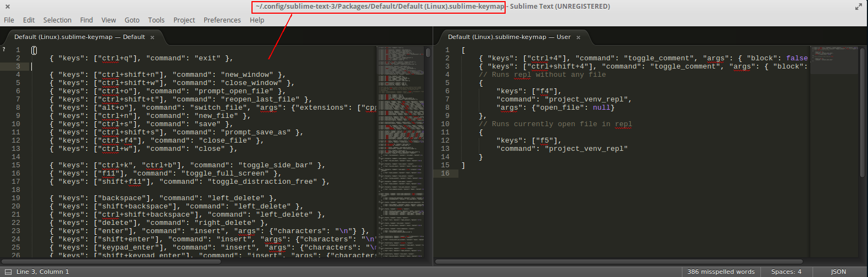Click the 386 misspelled words status entry
The image size is (868, 277).
721,272
